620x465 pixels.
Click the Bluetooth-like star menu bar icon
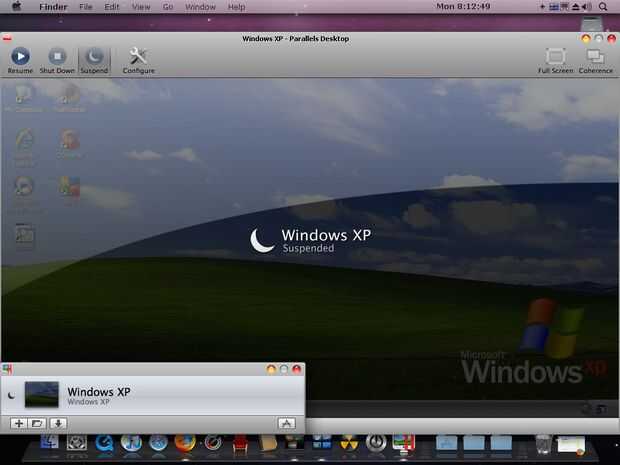pyautogui.click(x=542, y=7)
